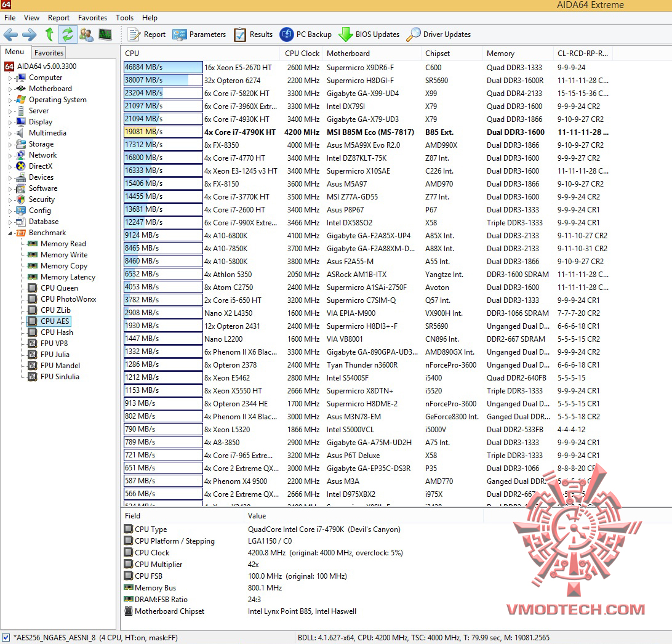This screenshot has width=672, height=644.
Task: Sort by the Chipset column header
Action: [452, 53]
